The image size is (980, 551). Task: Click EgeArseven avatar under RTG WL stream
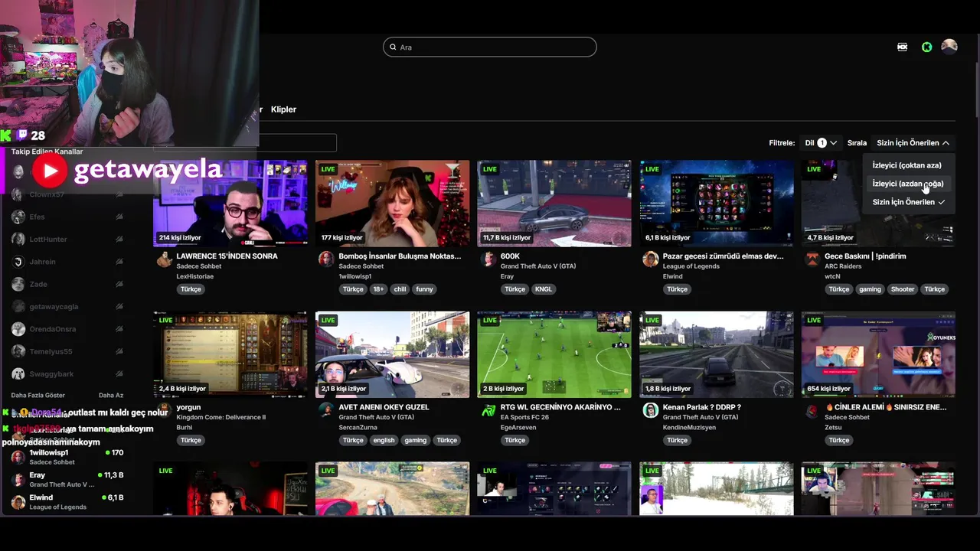point(488,410)
